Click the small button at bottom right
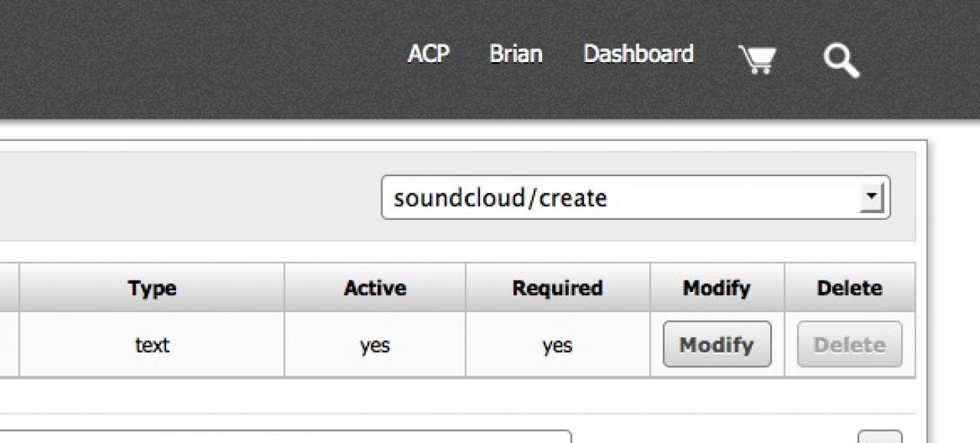 point(879,437)
